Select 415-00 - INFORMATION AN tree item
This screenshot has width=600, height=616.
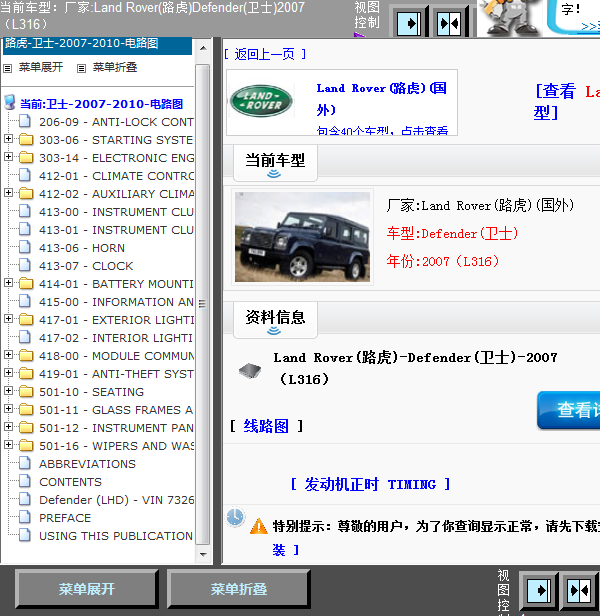tap(116, 302)
